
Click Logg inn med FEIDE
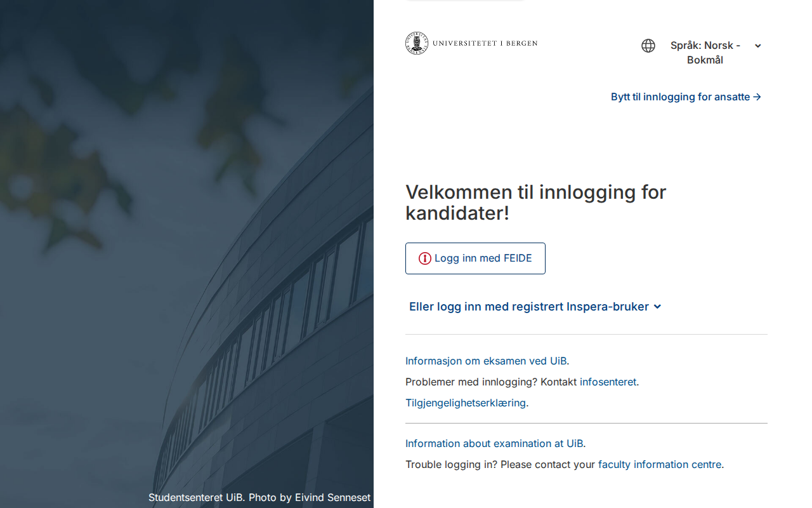(x=475, y=258)
